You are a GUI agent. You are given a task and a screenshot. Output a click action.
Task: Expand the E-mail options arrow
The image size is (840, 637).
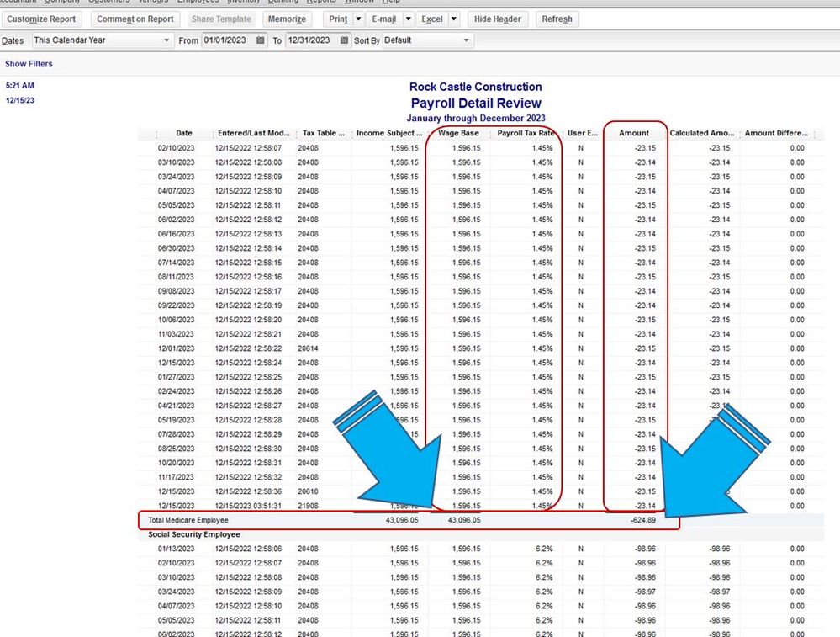tap(408, 19)
